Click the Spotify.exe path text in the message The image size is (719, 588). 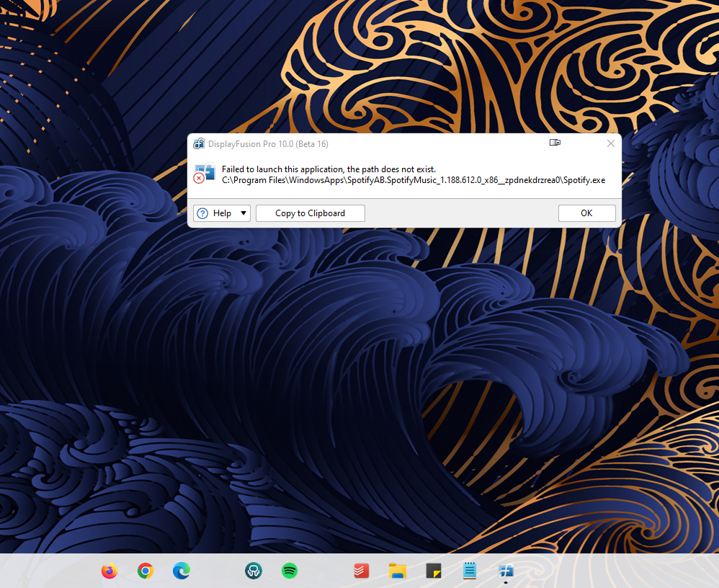[x=413, y=180]
